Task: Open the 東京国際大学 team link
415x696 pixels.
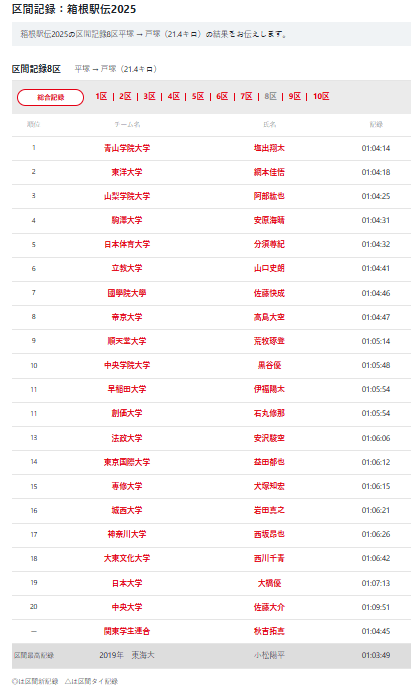Action: pyautogui.click(x=127, y=462)
